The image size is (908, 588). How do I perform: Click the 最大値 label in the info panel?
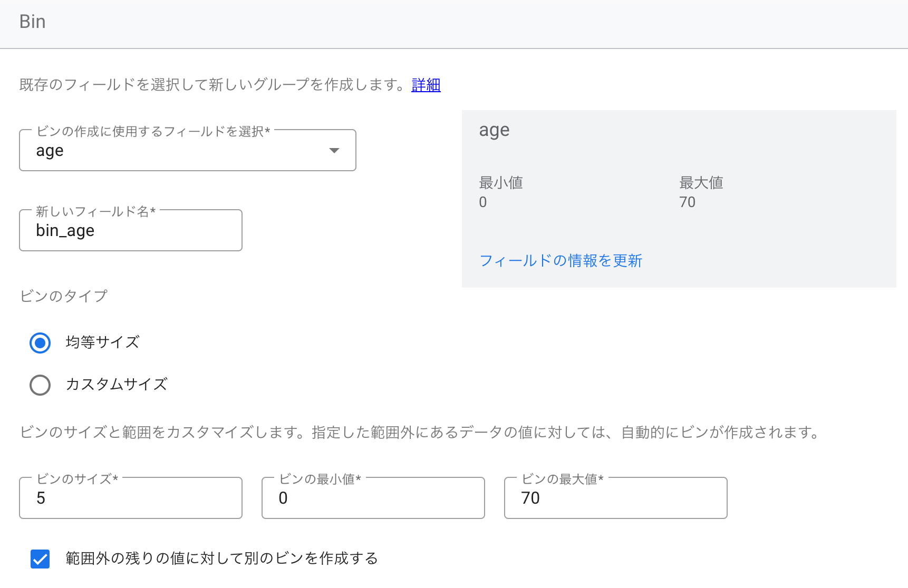click(x=701, y=183)
